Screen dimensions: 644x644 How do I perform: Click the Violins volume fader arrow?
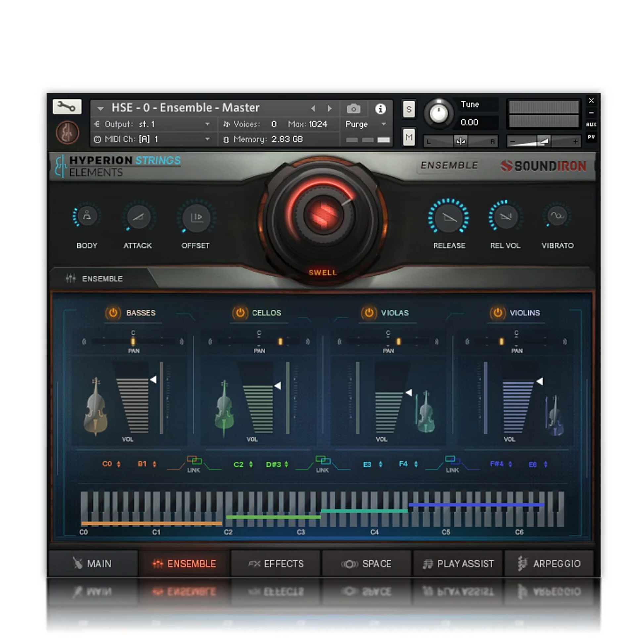click(540, 381)
